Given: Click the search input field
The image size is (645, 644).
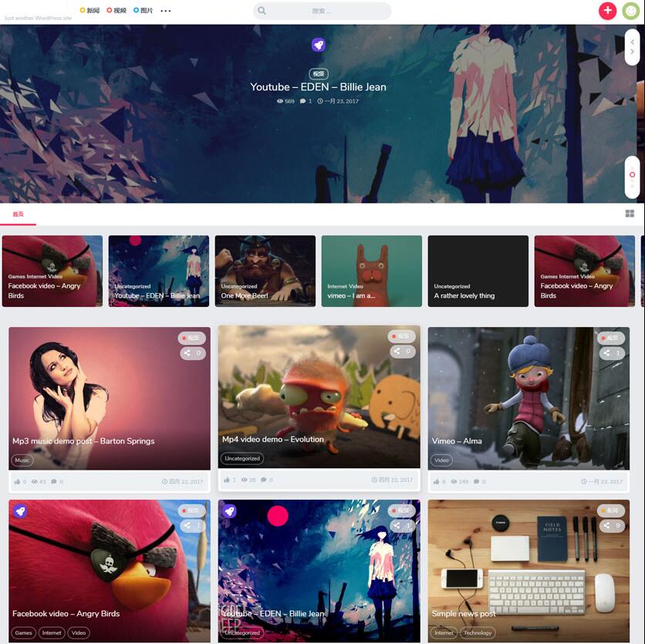Looking at the screenshot, I should (x=322, y=11).
